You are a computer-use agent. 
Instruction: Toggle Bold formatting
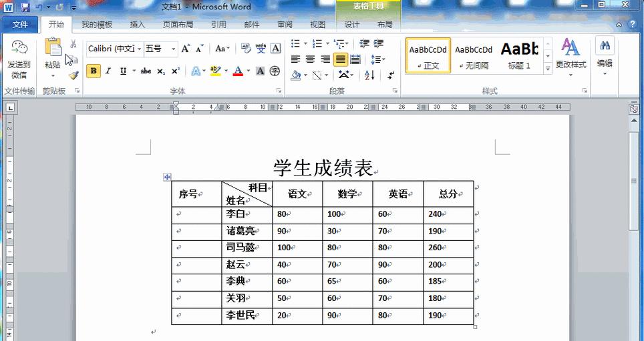94,71
